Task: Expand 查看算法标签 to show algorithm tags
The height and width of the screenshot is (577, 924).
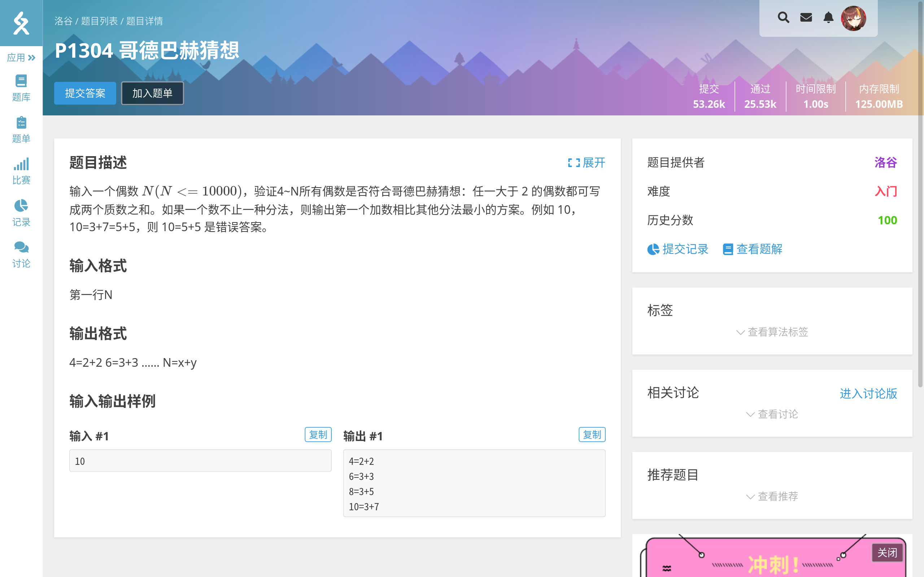Action: coord(777,332)
